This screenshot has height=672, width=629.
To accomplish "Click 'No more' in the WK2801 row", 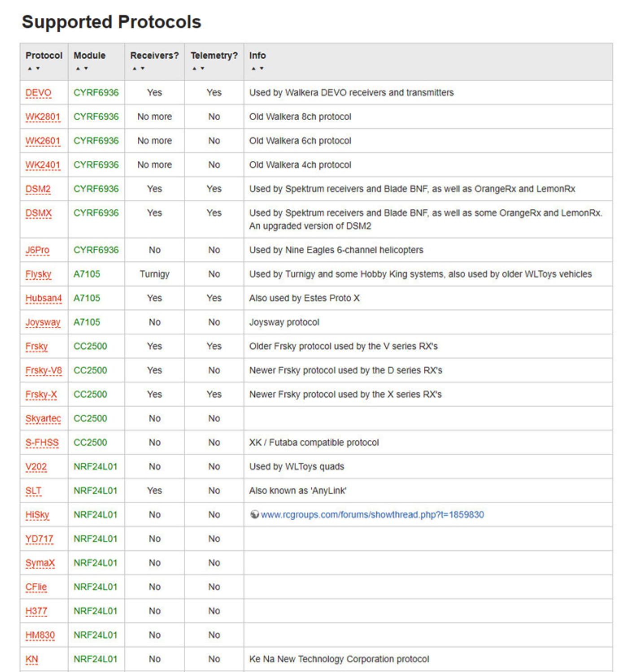I will (154, 117).
